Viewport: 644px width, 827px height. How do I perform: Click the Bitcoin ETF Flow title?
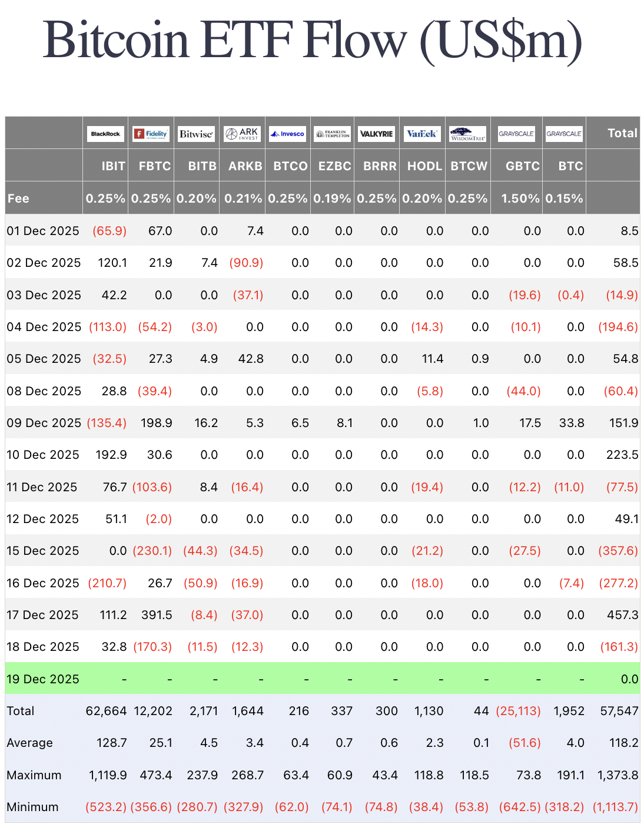click(313, 40)
